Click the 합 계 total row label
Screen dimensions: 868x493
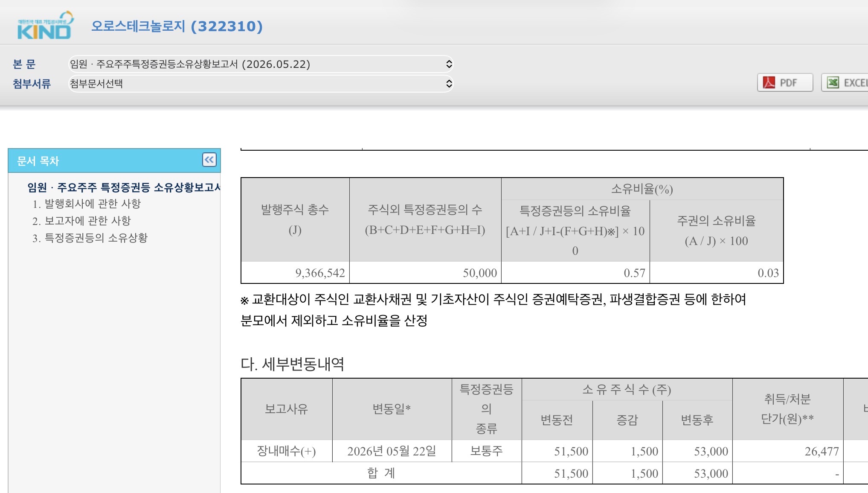click(381, 473)
